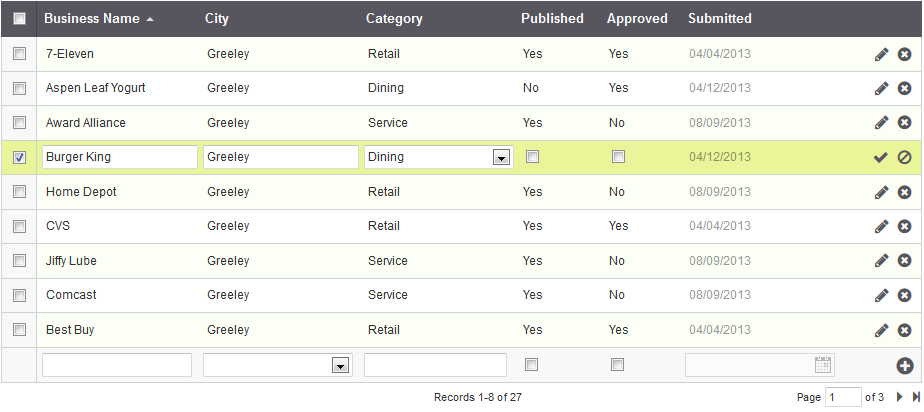This screenshot has width=924, height=412.
Task: Jump to the last page of records
Action: click(915, 397)
